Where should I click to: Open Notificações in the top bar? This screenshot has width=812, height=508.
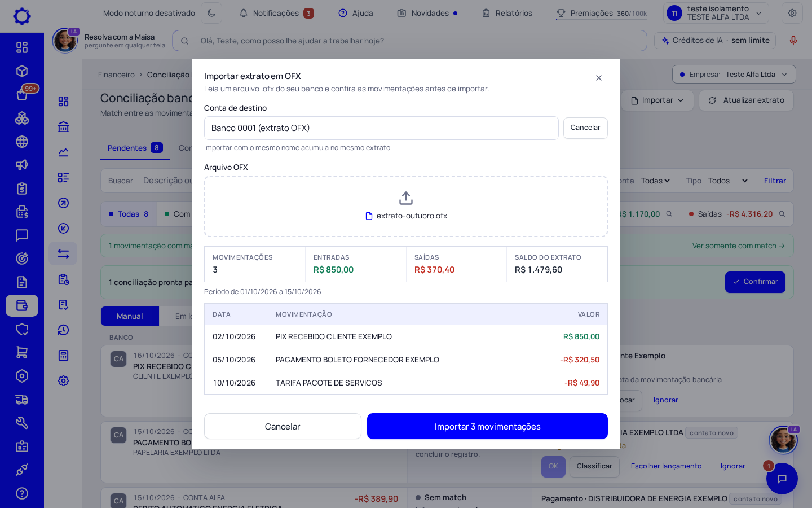click(276, 13)
